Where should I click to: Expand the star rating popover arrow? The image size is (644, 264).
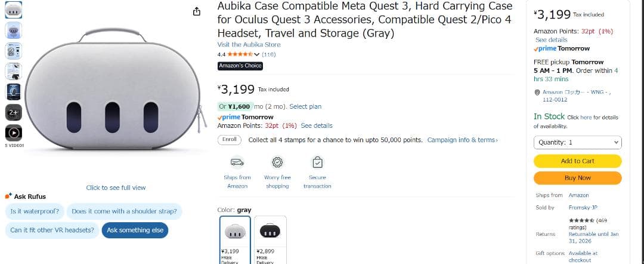[257, 54]
